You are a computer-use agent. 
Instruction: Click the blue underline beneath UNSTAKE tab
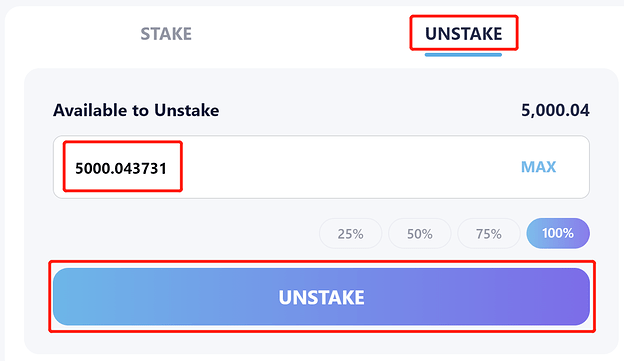click(x=463, y=55)
